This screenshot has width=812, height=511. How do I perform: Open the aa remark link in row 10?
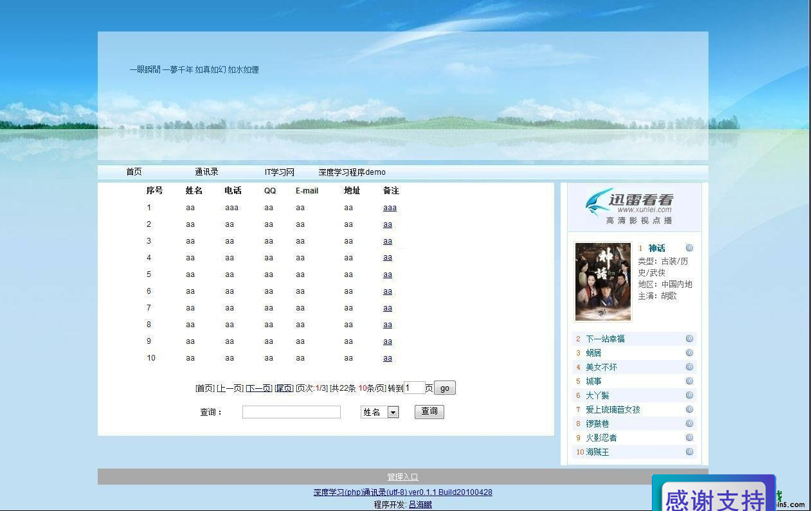pyautogui.click(x=388, y=358)
